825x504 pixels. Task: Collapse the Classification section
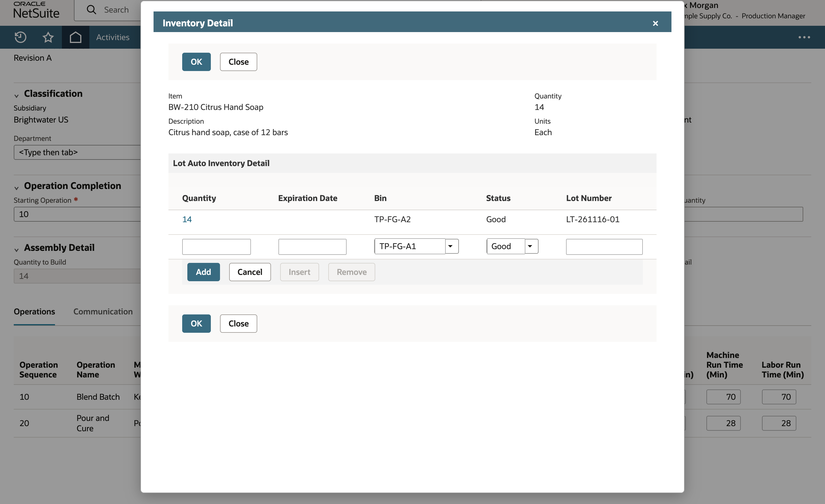pyautogui.click(x=16, y=96)
